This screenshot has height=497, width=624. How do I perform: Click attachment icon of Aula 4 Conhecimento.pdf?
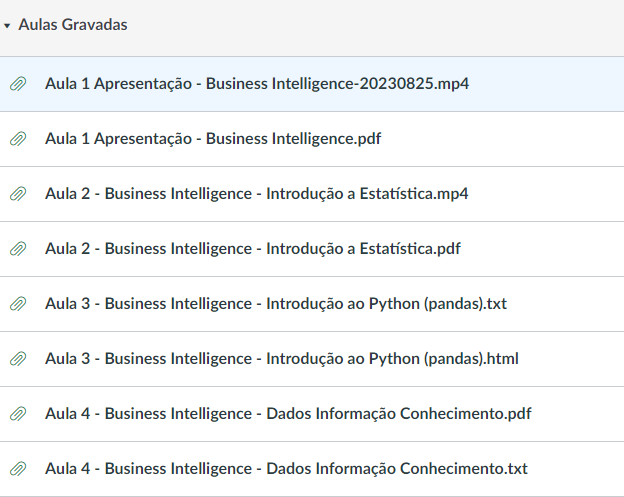coord(18,414)
